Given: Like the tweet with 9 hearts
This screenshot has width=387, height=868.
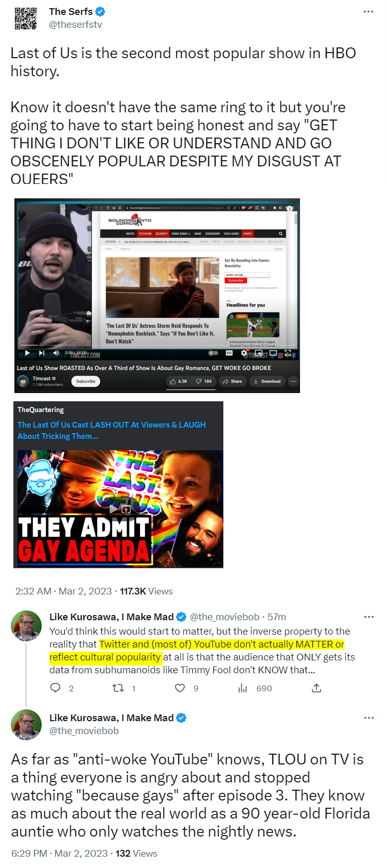Looking at the screenshot, I should pyautogui.click(x=180, y=688).
